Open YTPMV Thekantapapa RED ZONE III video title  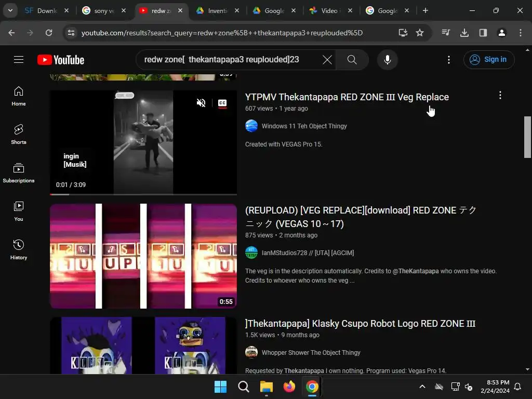[347, 97]
